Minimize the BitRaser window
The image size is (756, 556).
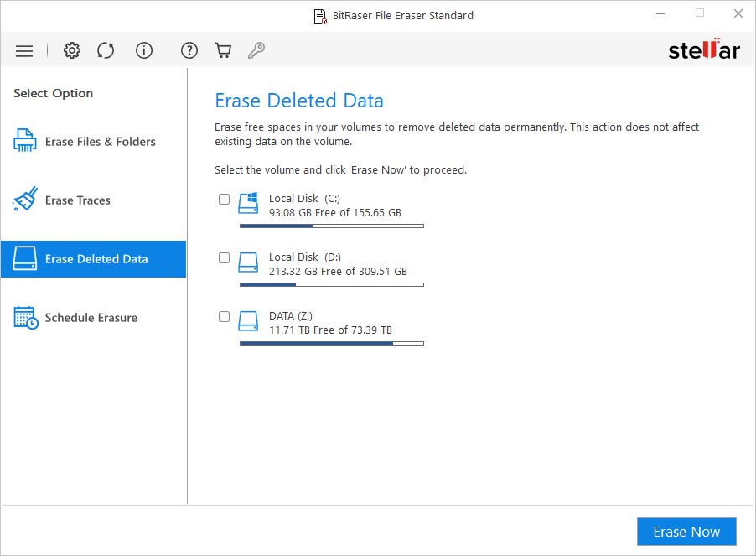point(660,13)
